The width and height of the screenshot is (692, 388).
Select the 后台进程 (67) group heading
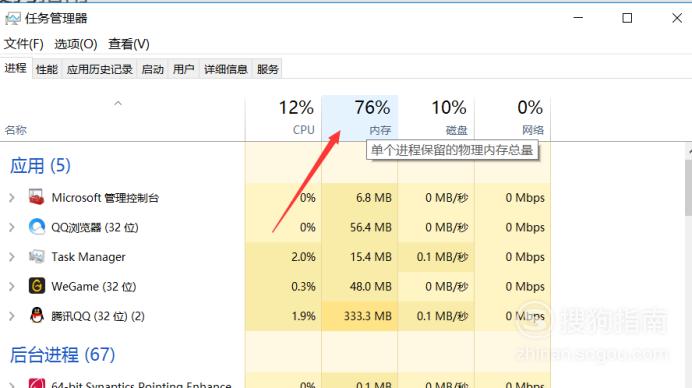(62, 354)
